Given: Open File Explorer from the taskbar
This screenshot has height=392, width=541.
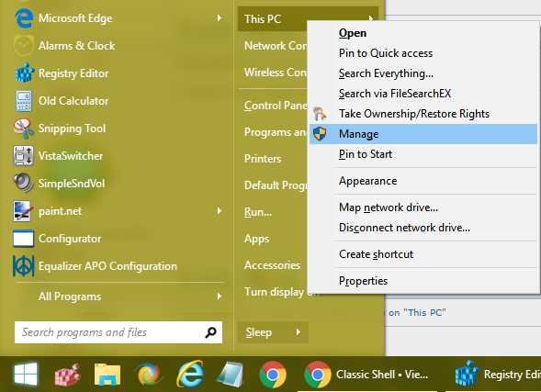Looking at the screenshot, I should (x=107, y=375).
